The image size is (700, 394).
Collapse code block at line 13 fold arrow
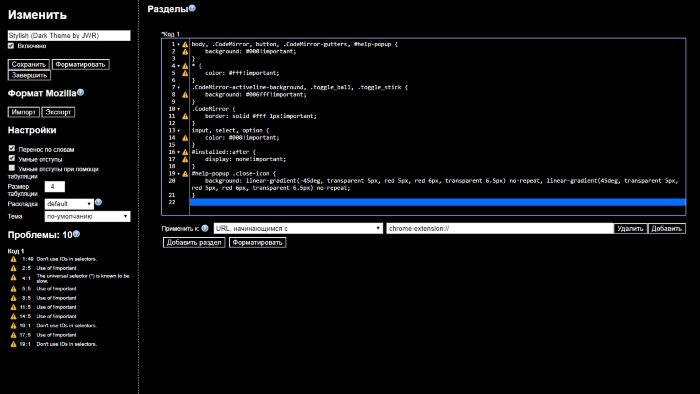(x=179, y=131)
